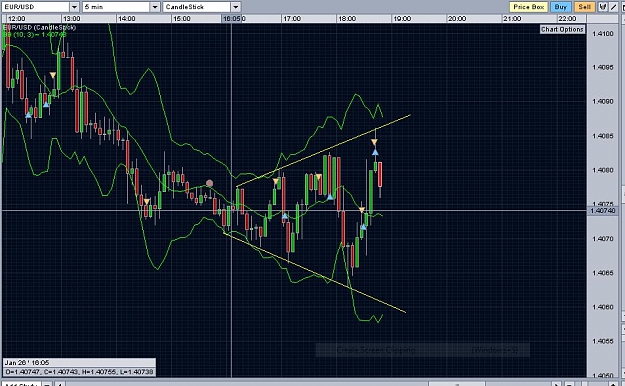The width and height of the screenshot is (625, 386).
Task: Click the orange Sell button
Action: pos(584,7)
